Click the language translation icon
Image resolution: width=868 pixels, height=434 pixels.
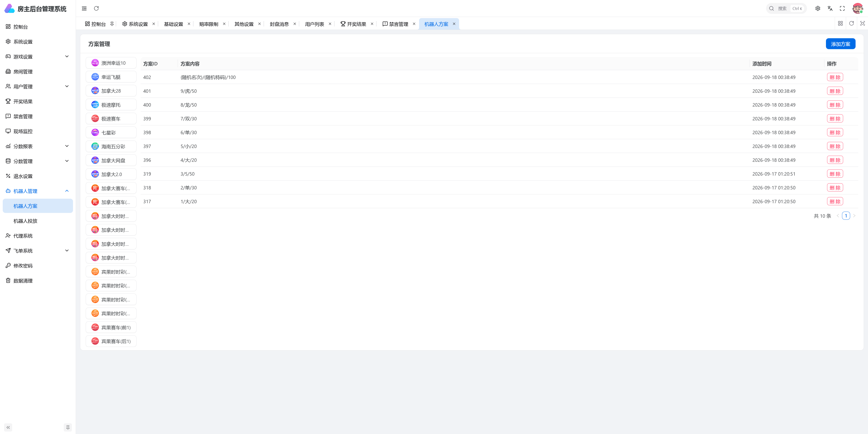coord(830,8)
